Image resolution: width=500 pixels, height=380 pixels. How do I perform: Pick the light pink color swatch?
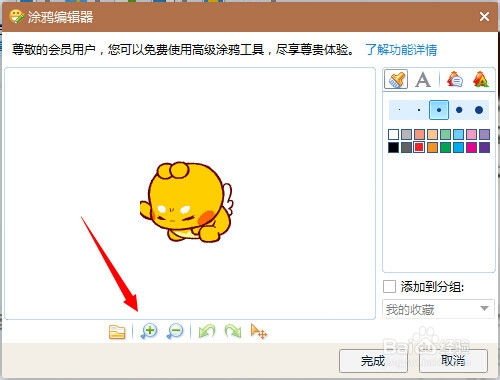tap(471, 135)
